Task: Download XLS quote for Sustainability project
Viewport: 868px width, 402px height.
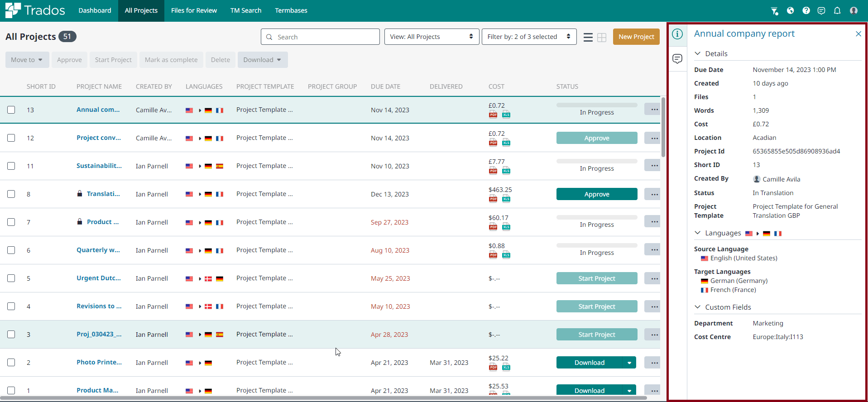Action: pyautogui.click(x=506, y=171)
